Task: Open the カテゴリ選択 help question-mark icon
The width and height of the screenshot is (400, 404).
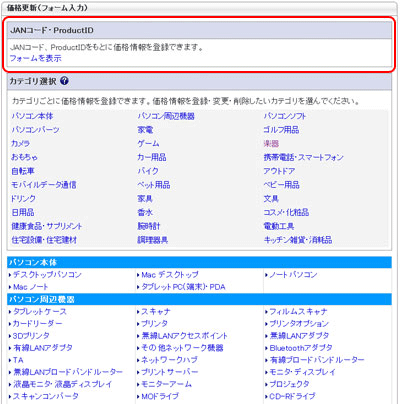Action: [64, 81]
